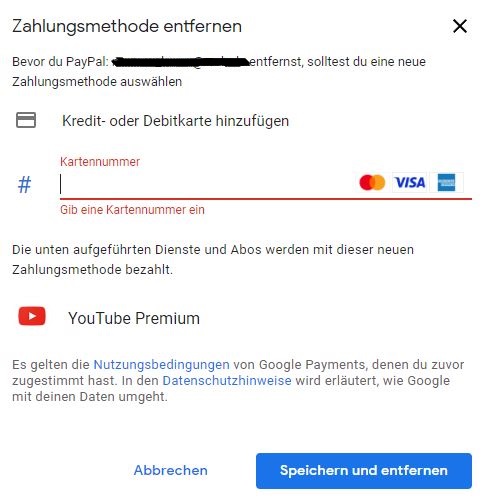Click the Abbrechen button
483x499 pixels.
[x=170, y=470]
